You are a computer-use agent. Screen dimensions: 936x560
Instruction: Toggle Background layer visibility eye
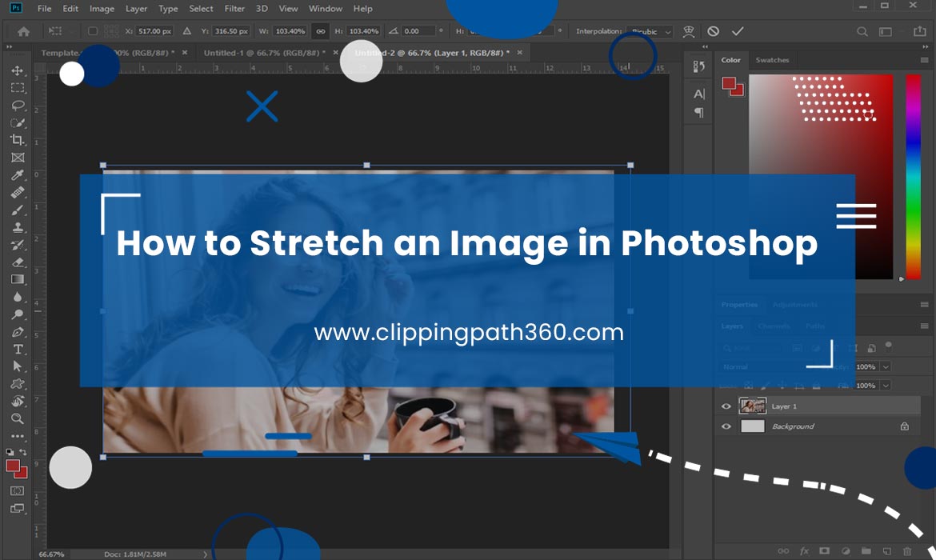pyautogui.click(x=726, y=426)
